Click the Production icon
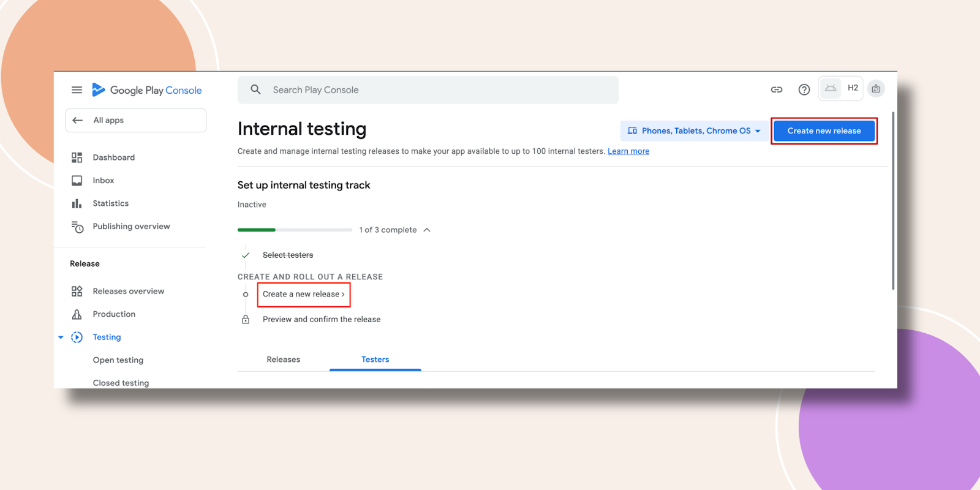 pyautogui.click(x=77, y=314)
